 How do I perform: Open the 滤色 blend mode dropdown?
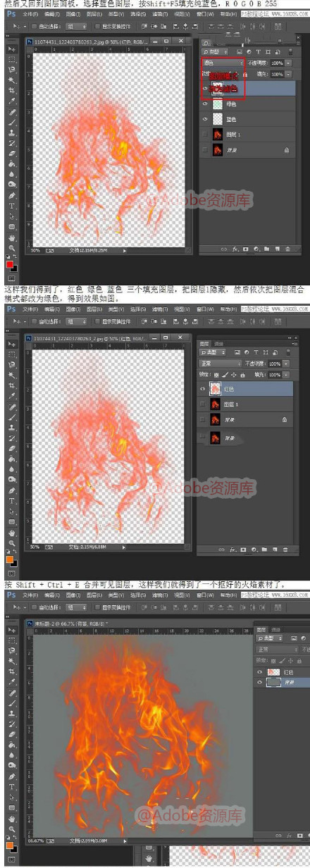(x=223, y=63)
